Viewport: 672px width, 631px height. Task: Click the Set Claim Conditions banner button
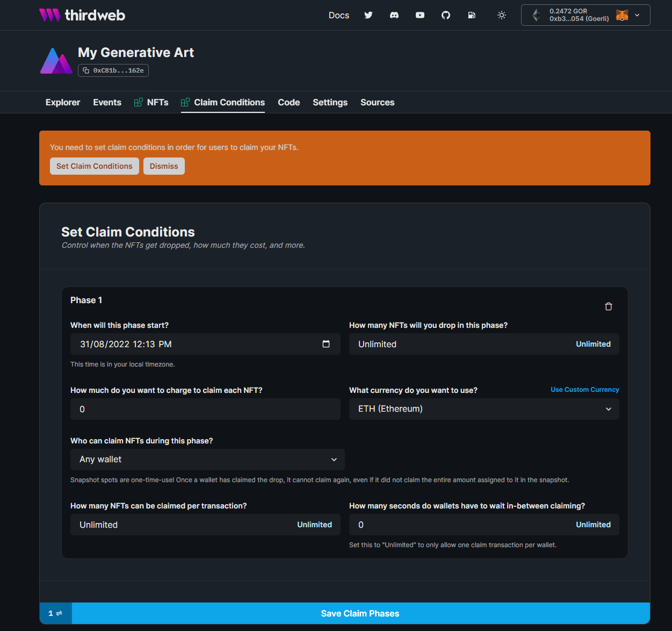[95, 166]
